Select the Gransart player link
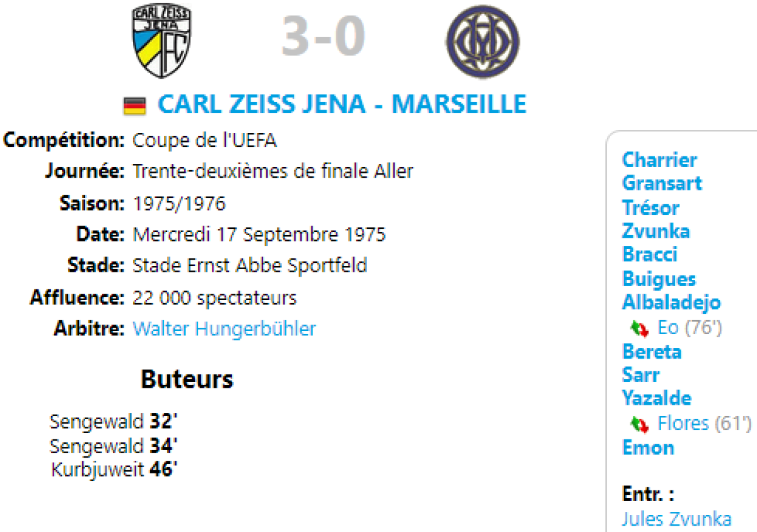757x532 pixels. tap(662, 183)
